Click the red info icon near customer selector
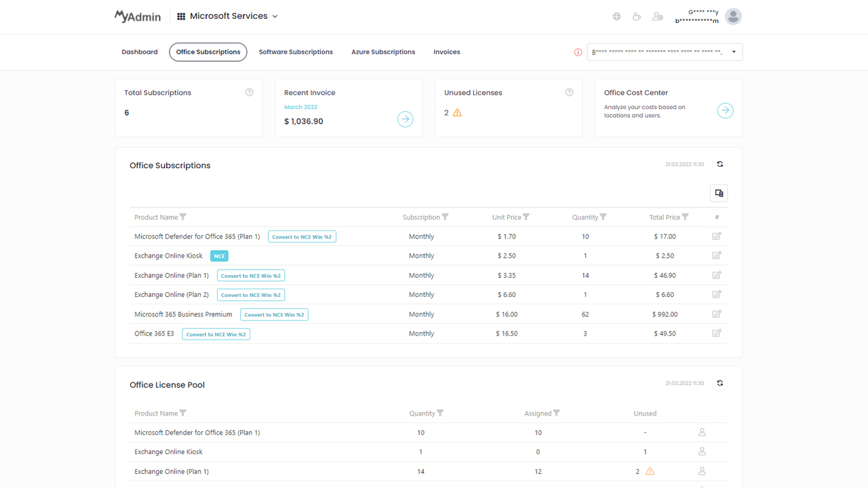Screen dimensions: 868x488 pos(578,52)
